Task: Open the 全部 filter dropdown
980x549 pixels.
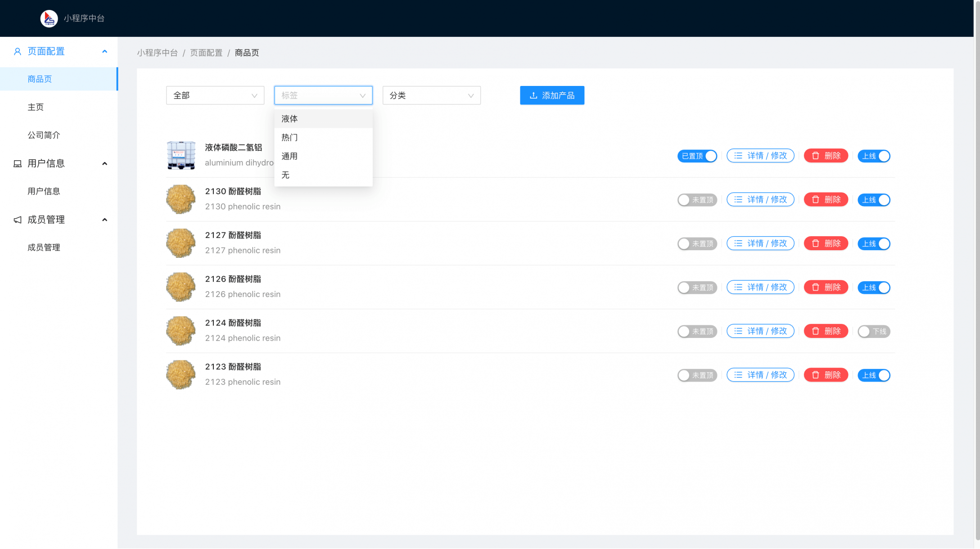Action: tap(215, 95)
